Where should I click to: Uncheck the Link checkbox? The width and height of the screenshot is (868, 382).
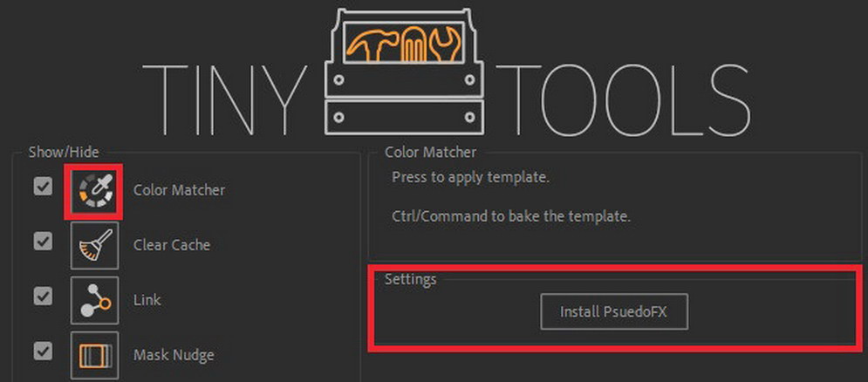tap(43, 297)
